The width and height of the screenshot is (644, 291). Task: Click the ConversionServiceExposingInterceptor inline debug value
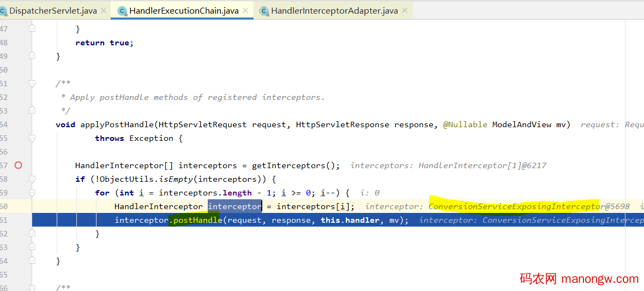(x=515, y=206)
